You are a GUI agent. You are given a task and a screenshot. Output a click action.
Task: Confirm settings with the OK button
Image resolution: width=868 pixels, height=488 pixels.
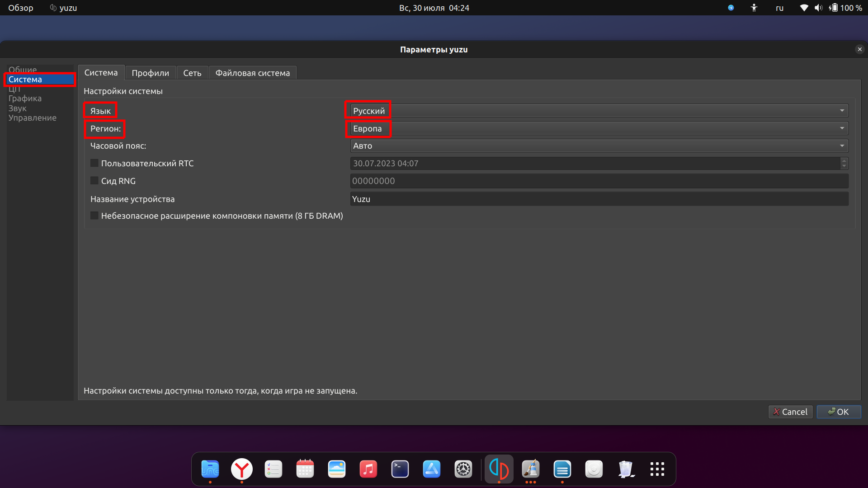(x=839, y=412)
